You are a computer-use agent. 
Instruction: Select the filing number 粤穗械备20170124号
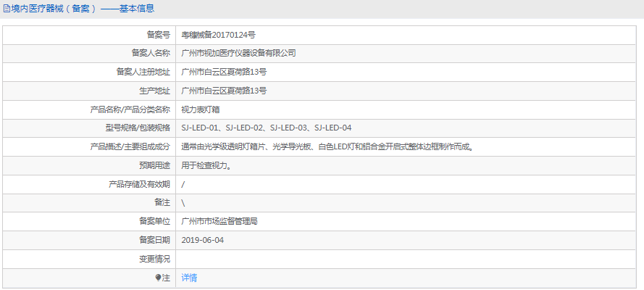(x=219, y=35)
